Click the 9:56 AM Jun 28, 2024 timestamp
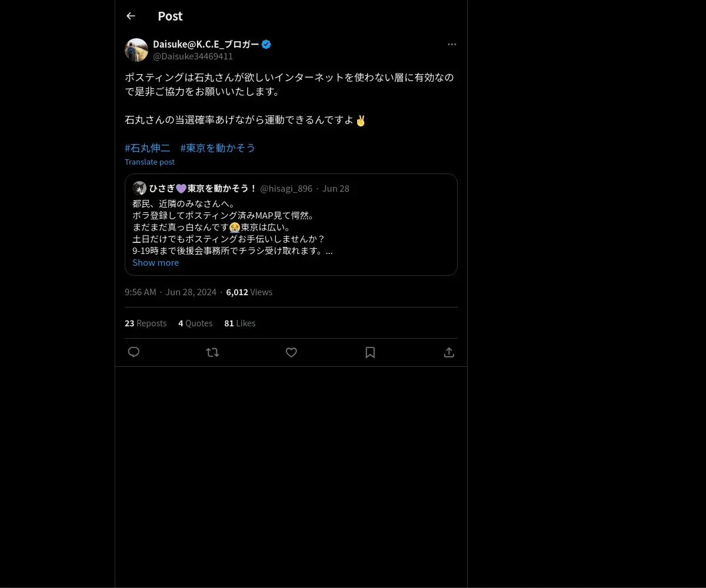The width and height of the screenshot is (706, 588). [171, 292]
